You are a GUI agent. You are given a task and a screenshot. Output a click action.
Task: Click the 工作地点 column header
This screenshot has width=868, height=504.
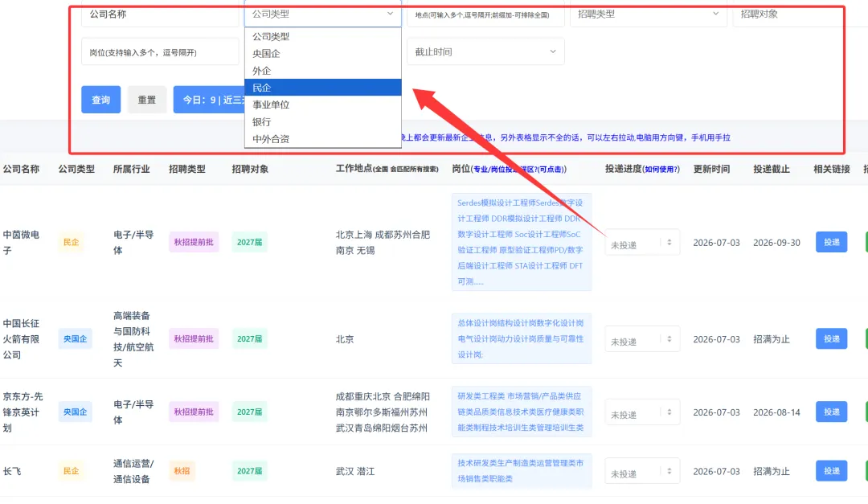point(387,169)
